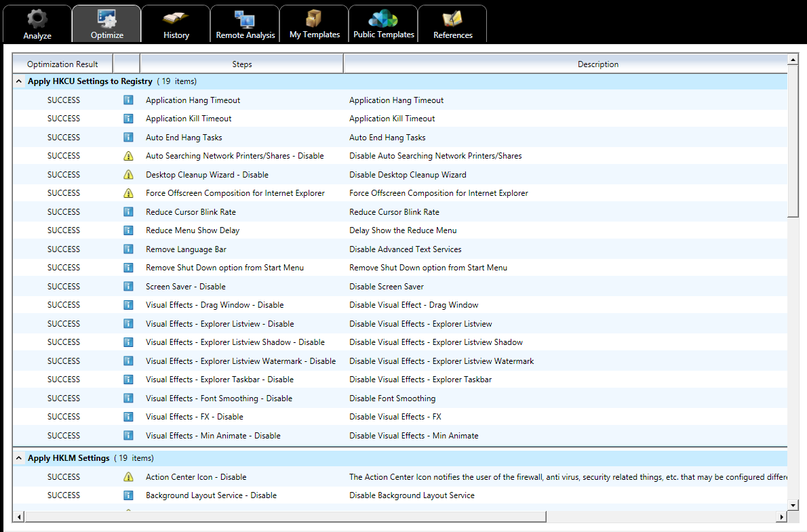This screenshot has height=532, width=807.
Task: Select the Auto End Hang Tasks step
Action: point(184,138)
